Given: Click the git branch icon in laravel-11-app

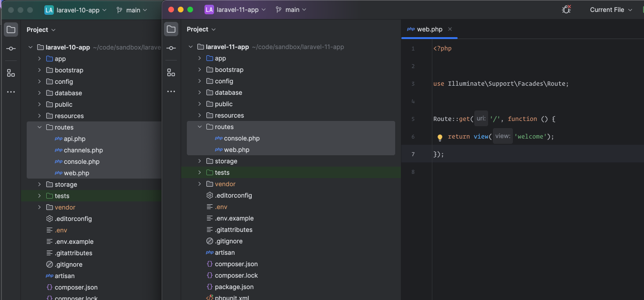Looking at the screenshot, I should point(279,10).
